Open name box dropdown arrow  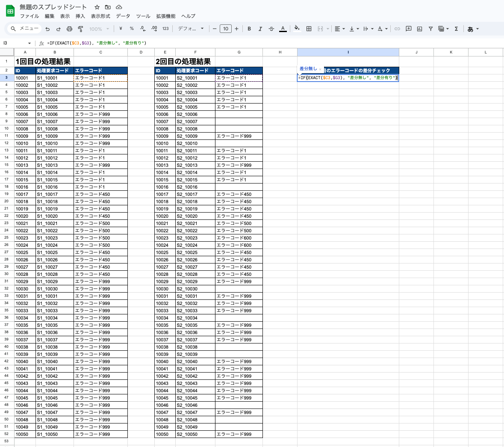(x=29, y=43)
